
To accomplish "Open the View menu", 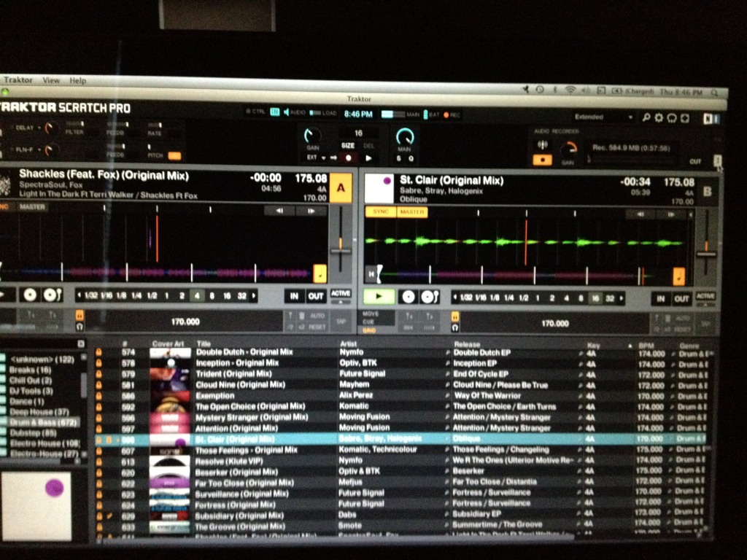I will [51, 80].
